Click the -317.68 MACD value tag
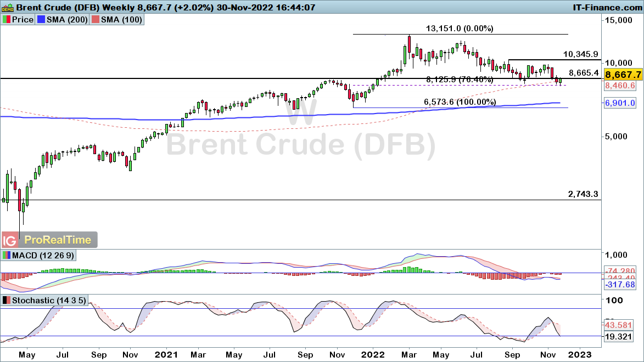This screenshot has height=362, width=644. tap(620, 285)
